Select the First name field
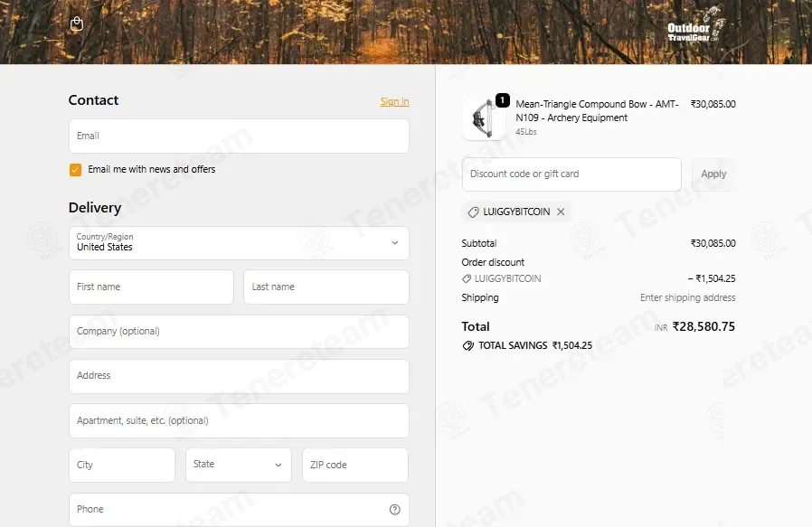The width and height of the screenshot is (812, 527). tap(151, 287)
